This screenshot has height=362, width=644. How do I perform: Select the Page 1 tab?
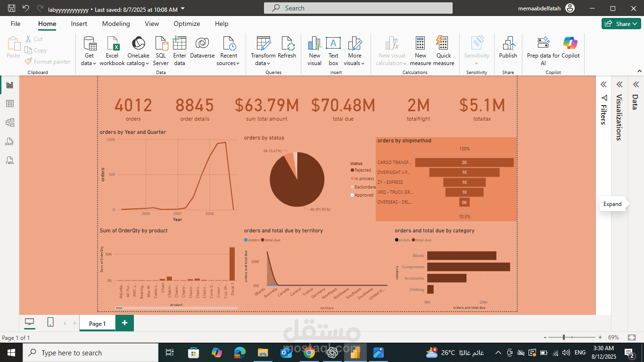(97, 323)
